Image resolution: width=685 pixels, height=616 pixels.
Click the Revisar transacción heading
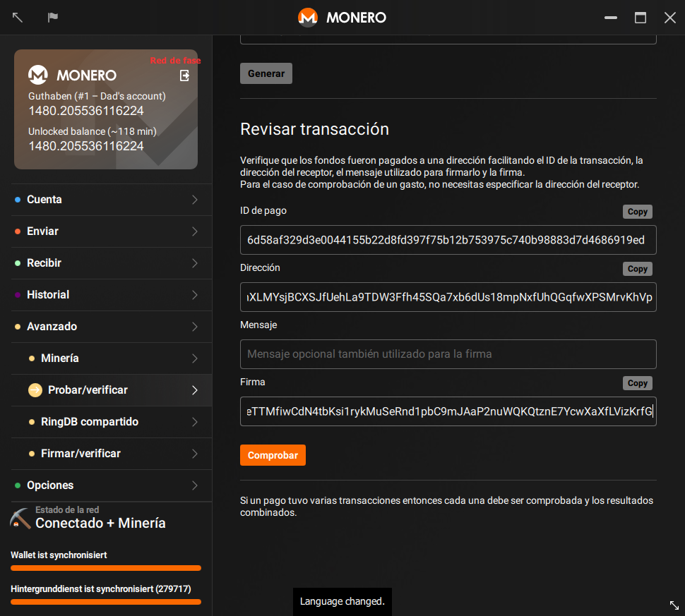pyautogui.click(x=314, y=129)
